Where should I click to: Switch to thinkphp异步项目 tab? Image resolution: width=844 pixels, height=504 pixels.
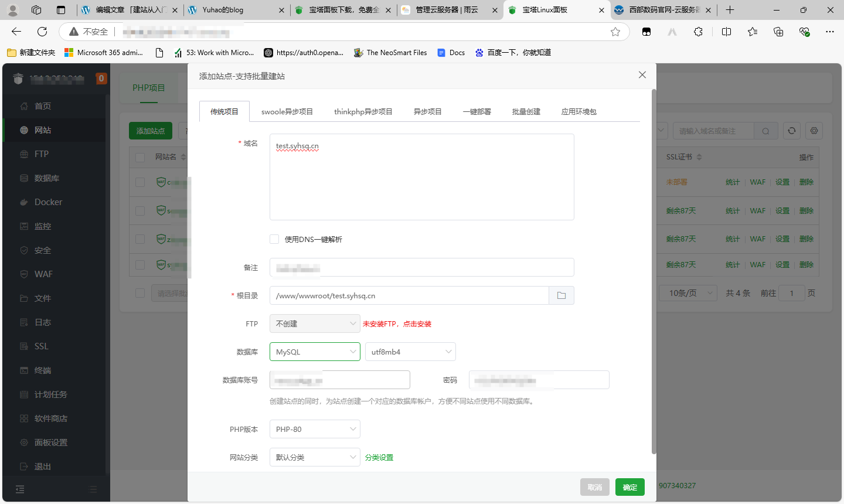pyautogui.click(x=363, y=111)
